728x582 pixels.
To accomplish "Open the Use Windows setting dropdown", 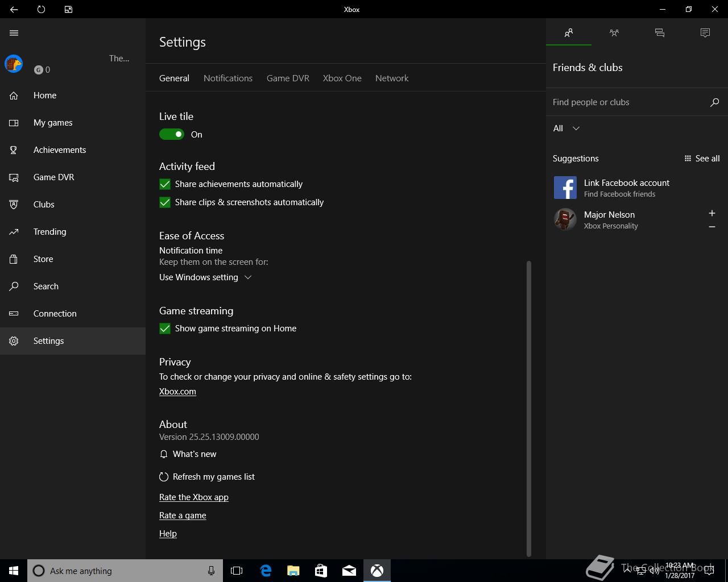I will click(x=205, y=277).
